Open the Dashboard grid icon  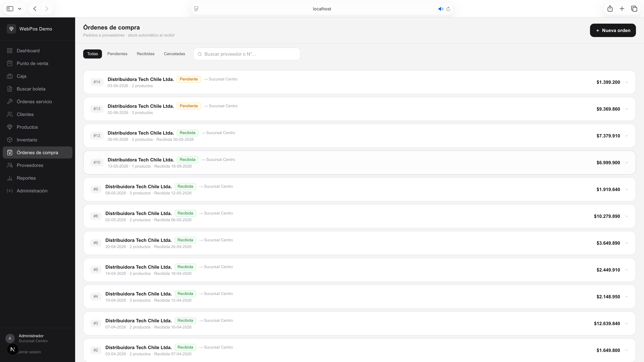[10, 51]
